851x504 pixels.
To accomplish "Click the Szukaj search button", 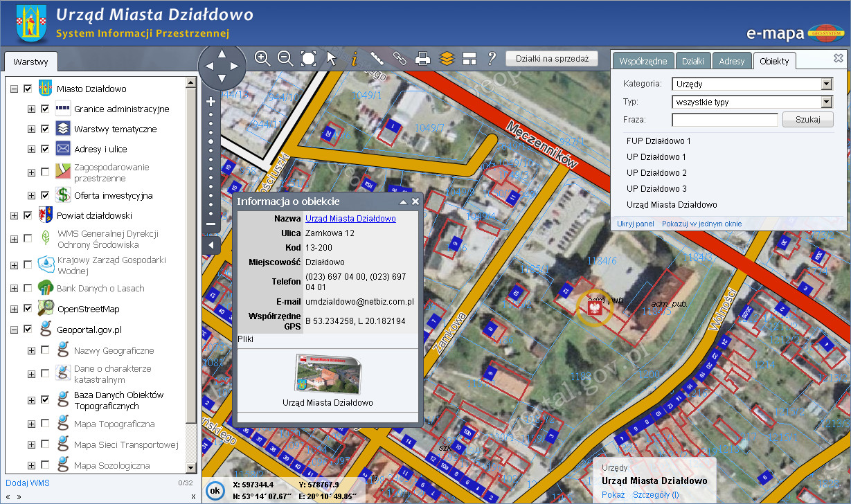I will pos(808,120).
